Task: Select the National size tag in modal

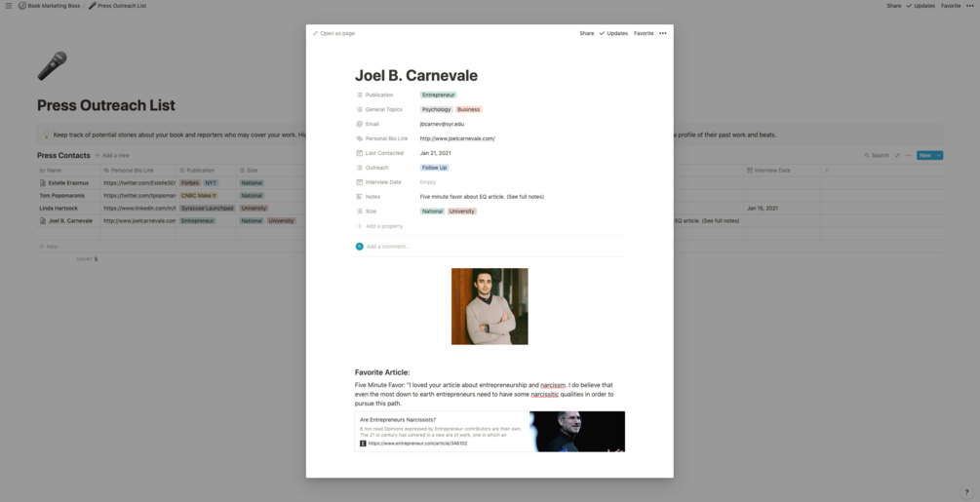Action: 432,212
